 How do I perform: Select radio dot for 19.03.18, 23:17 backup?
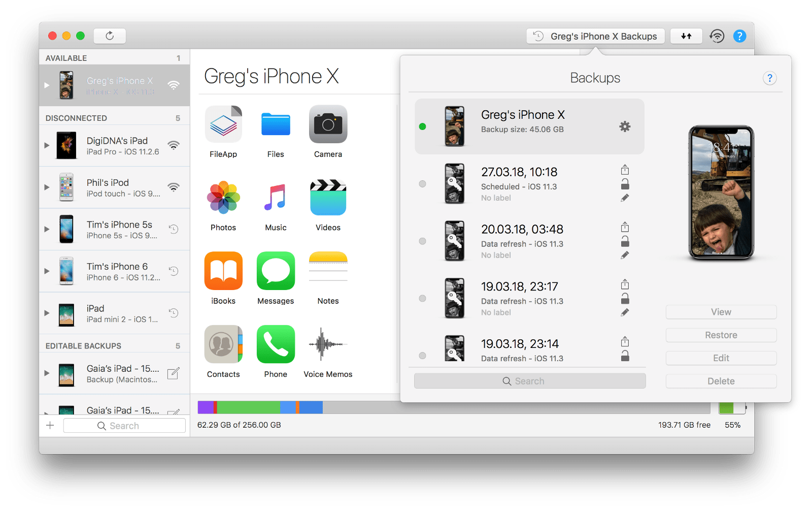(422, 299)
